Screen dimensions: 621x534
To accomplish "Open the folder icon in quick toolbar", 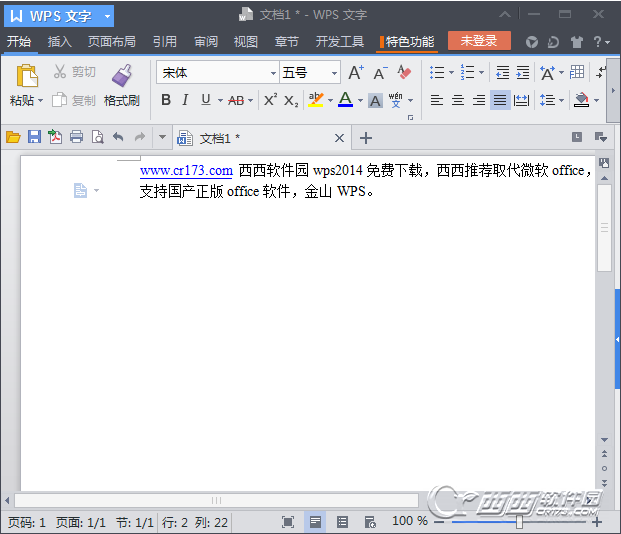I will [x=13, y=137].
